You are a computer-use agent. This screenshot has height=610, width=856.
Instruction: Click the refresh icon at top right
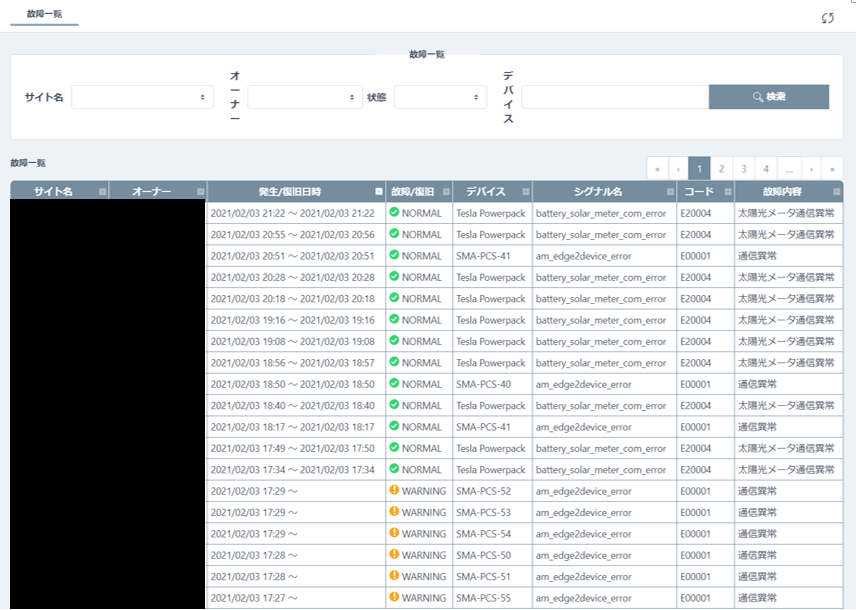828,18
